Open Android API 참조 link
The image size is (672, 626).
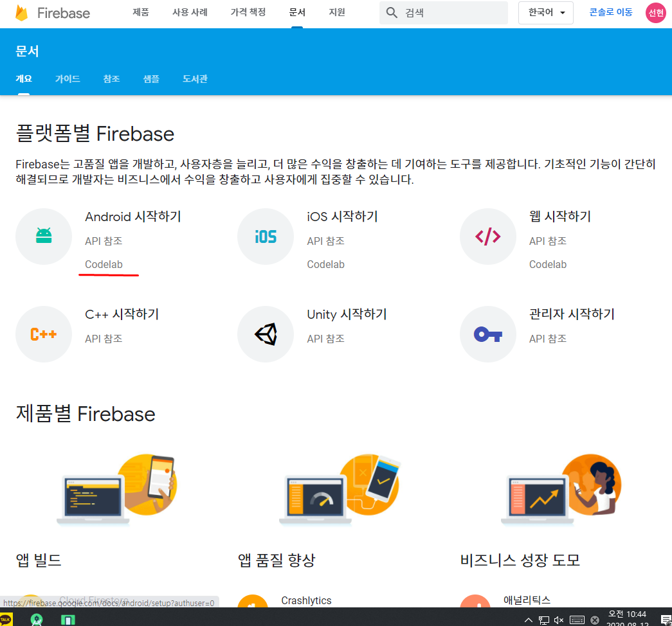tap(104, 241)
